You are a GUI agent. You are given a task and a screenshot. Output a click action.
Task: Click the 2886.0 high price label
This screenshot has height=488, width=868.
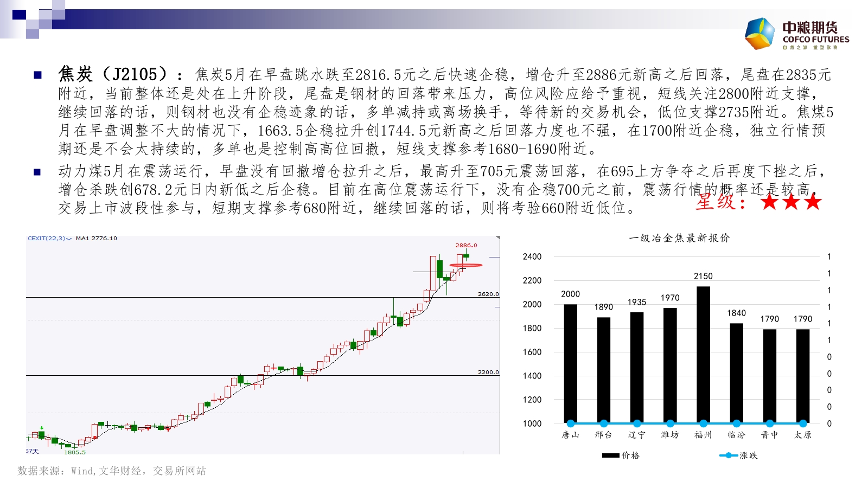(x=466, y=245)
